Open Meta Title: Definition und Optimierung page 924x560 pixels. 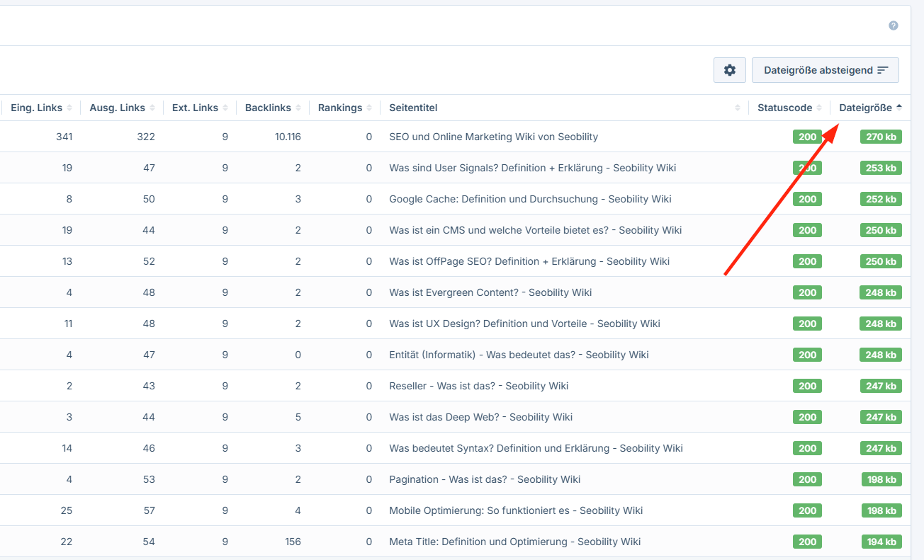tap(514, 542)
